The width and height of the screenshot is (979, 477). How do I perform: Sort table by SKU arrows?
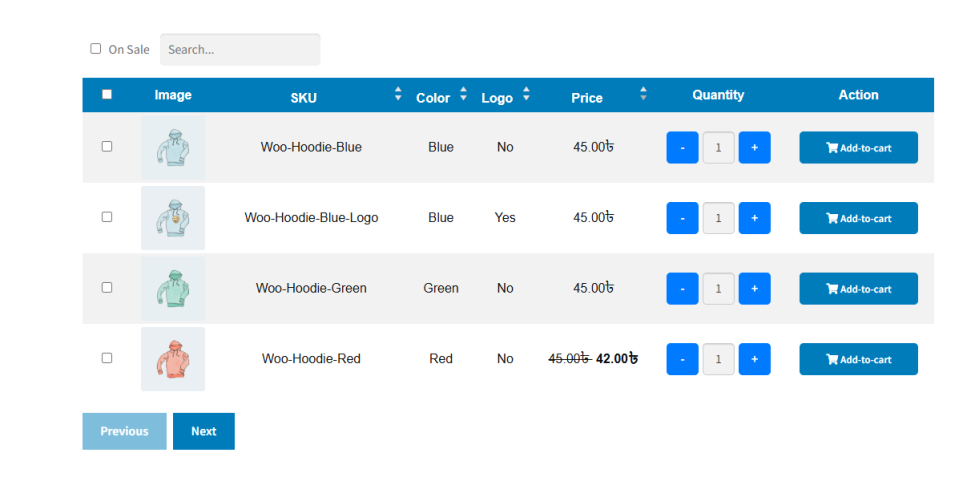[398, 94]
